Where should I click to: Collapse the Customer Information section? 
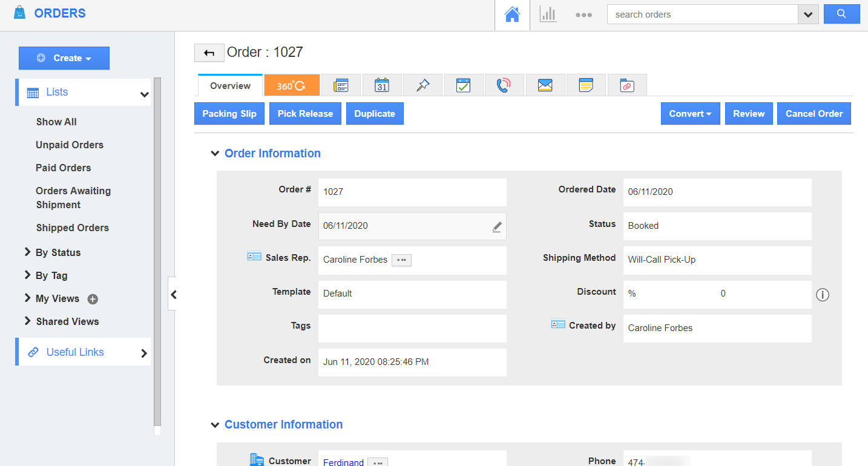click(x=215, y=425)
